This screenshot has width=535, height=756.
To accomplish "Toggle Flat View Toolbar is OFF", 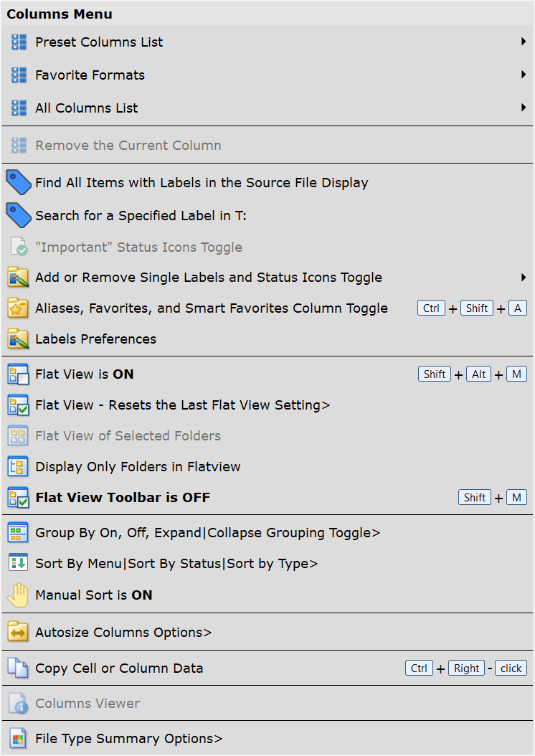I will click(267, 498).
